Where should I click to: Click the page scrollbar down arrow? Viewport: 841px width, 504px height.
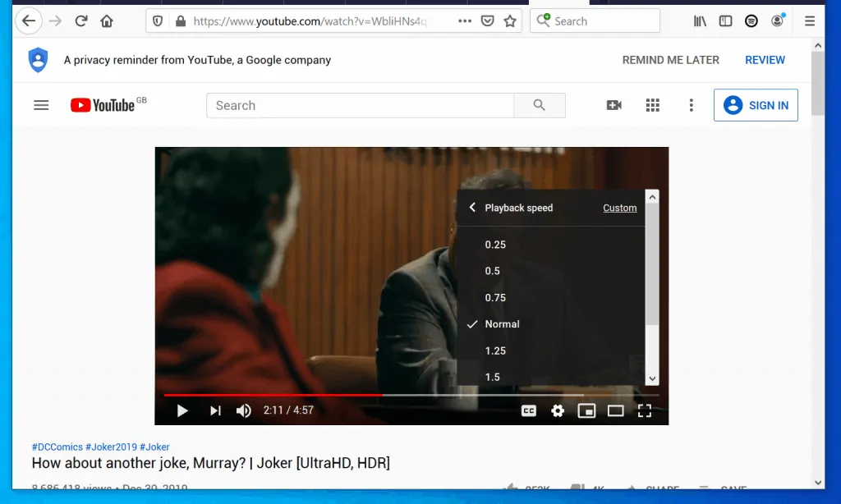(x=818, y=483)
